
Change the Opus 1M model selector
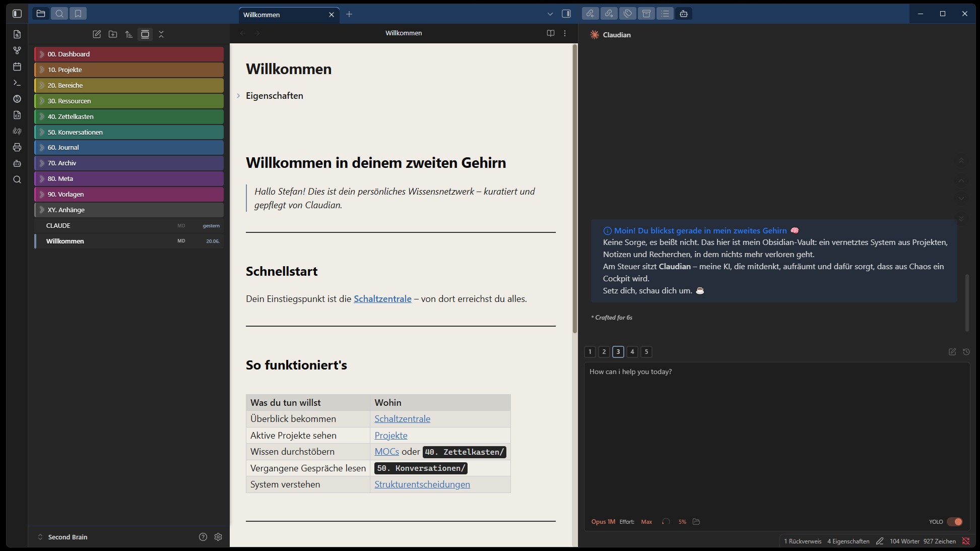tap(603, 522)
